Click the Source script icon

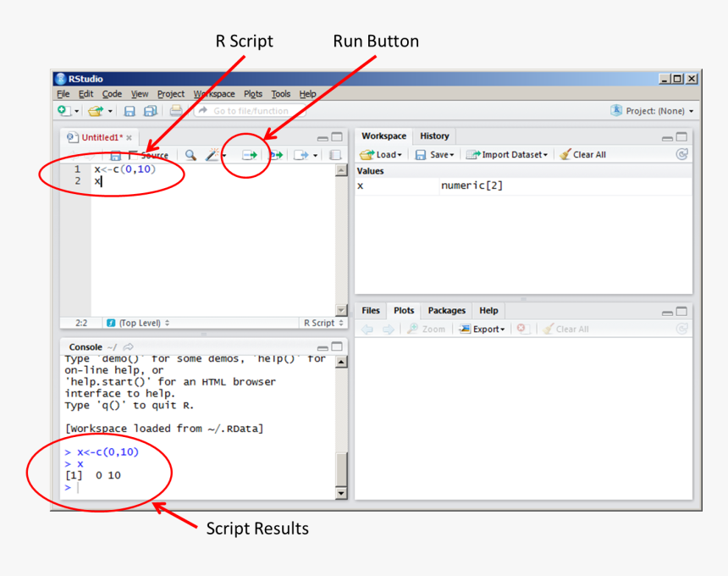pyautogui.click(x=301, y=155)
